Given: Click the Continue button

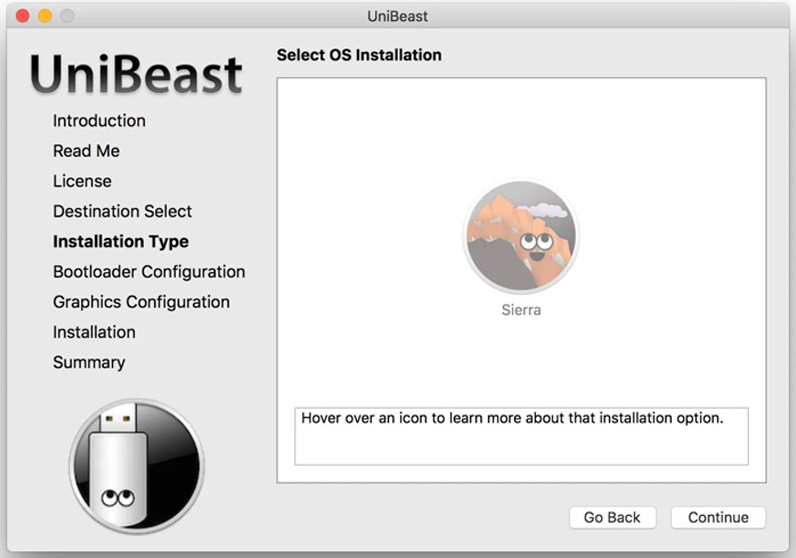Looking at the screenshot, I should 718,517.
